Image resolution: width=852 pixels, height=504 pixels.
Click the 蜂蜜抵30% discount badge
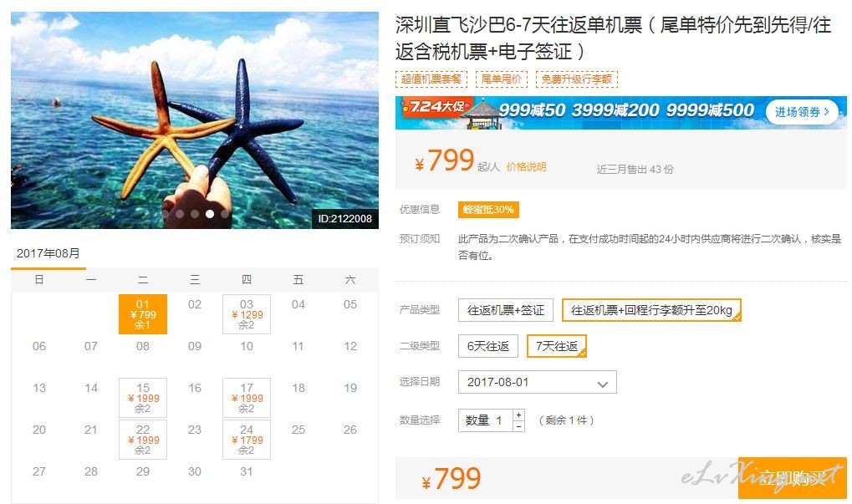[488, 210]
